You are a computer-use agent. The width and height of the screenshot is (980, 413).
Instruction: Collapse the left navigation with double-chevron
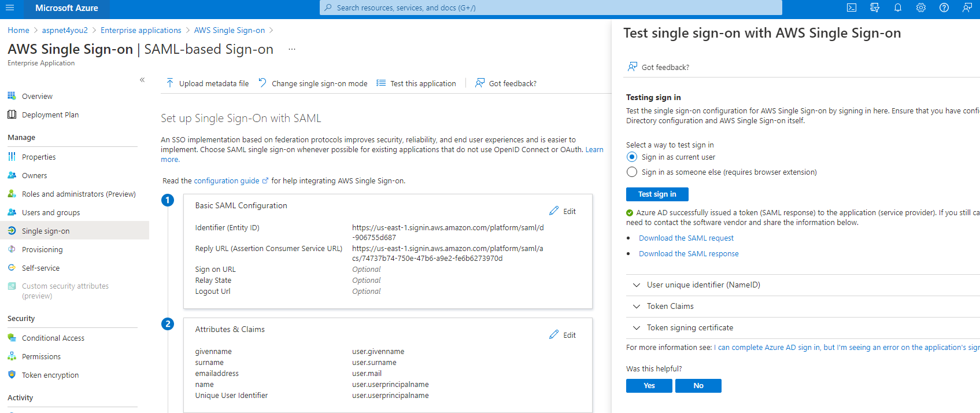(x=142, y=80)
